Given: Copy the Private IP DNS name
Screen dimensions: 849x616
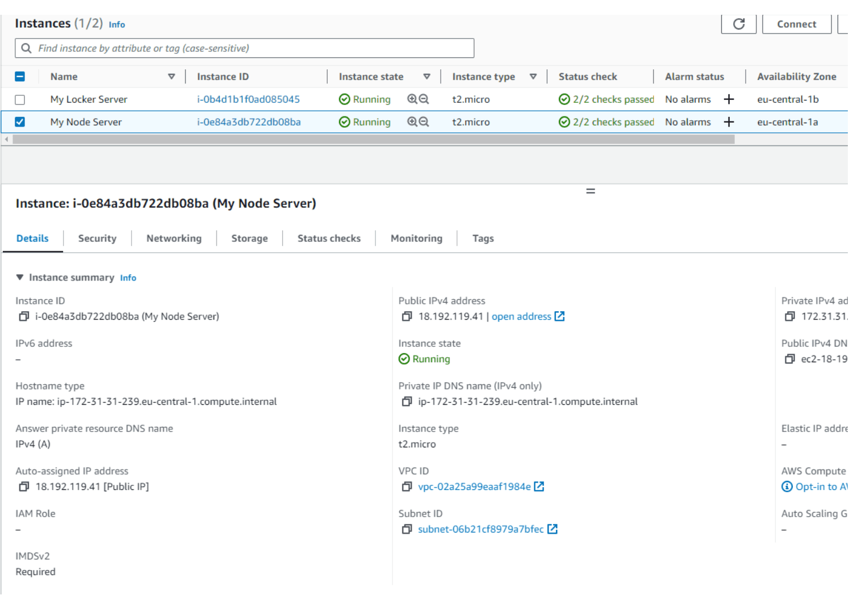Looking at the screenshot, I should 407,401.
